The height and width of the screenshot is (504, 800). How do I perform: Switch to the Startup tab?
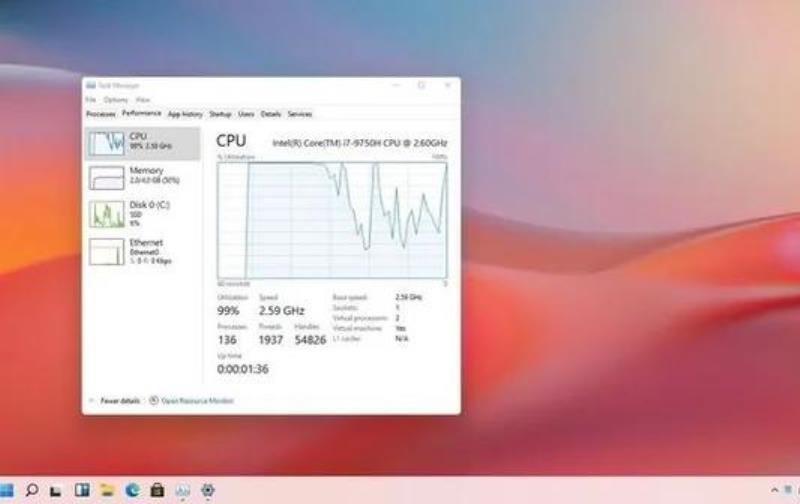point(220,114)
